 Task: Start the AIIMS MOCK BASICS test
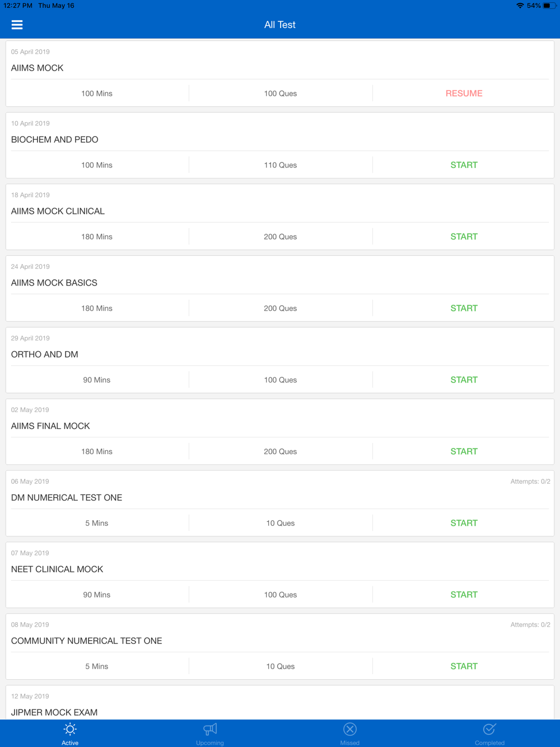tap(464, 309)
